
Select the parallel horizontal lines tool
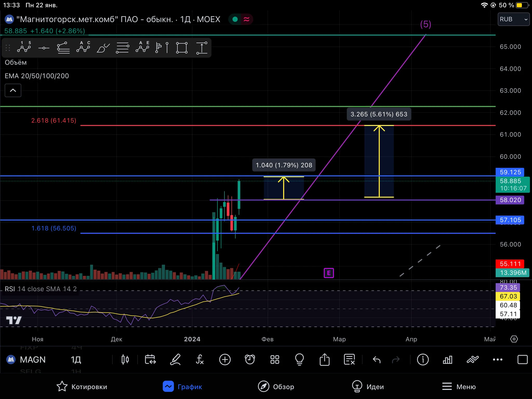coord(123,48)
